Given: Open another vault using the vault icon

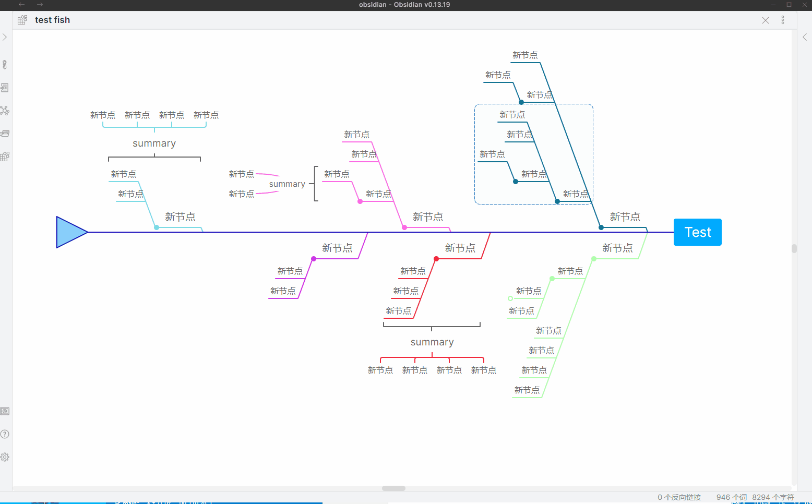Looking at the screenshot, I should (5, 411).
